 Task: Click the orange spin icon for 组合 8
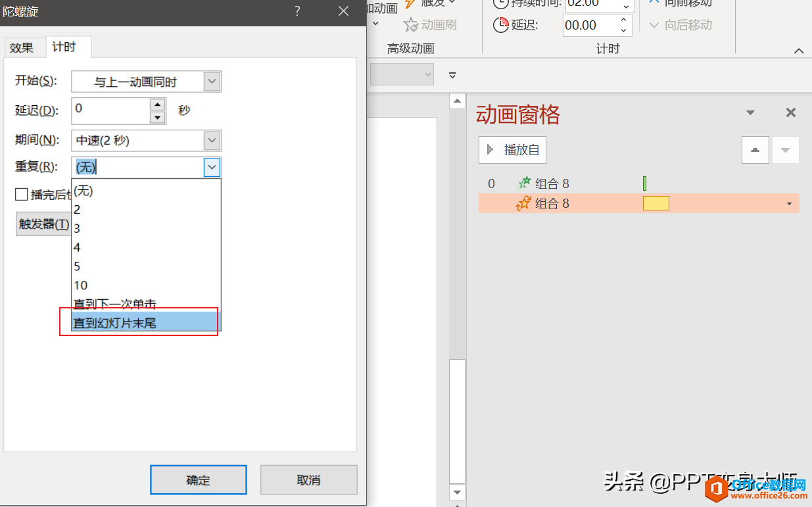point(523,204)
